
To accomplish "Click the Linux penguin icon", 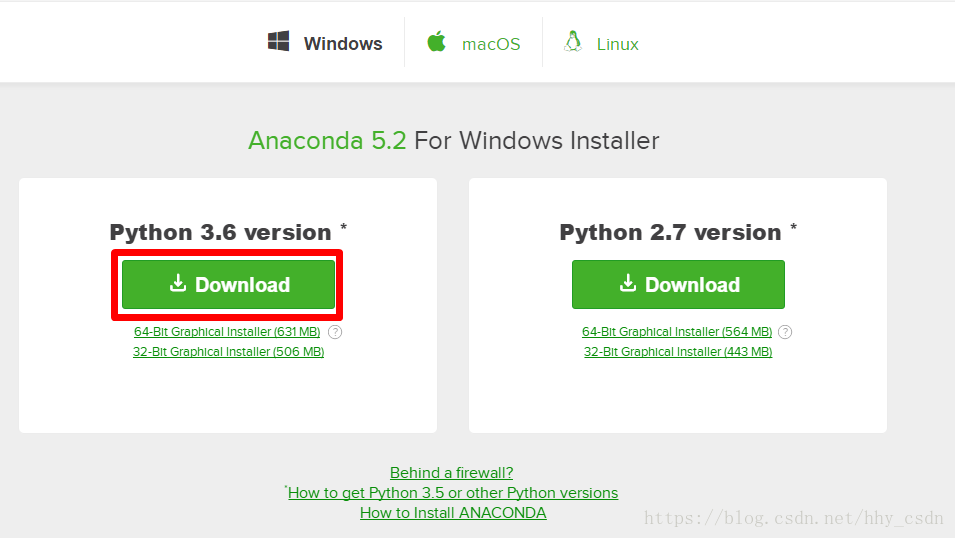I will click(573, 42).
